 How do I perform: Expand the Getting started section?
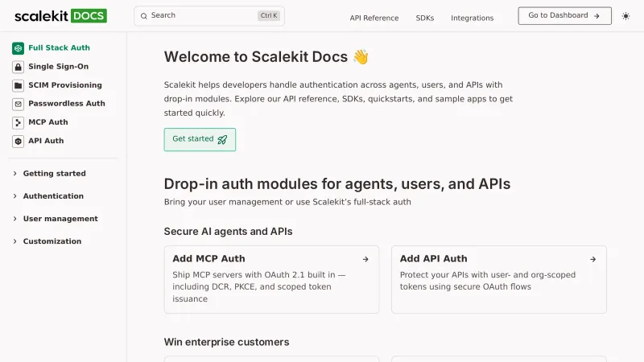pos(53,174)
